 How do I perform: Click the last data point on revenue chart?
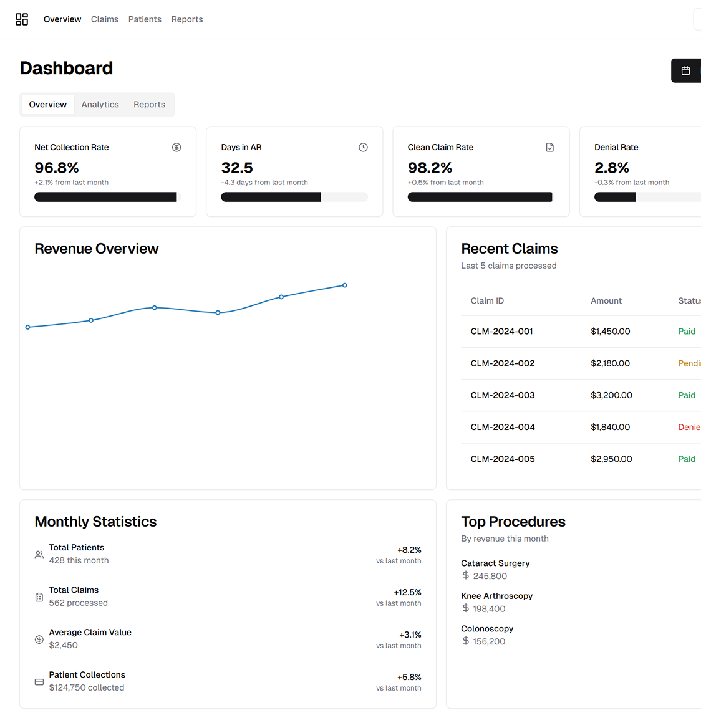point(345,285)
